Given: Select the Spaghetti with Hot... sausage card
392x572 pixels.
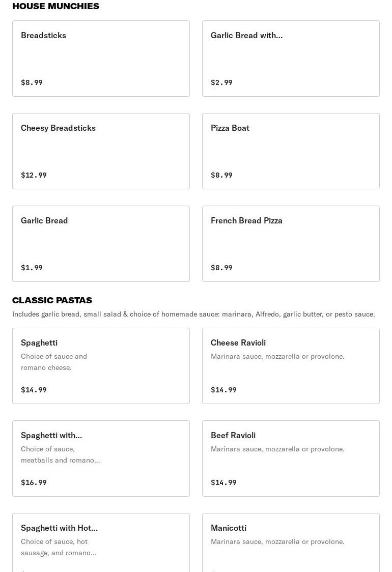Looking at the screenshot, I should (x=101, y=542).
